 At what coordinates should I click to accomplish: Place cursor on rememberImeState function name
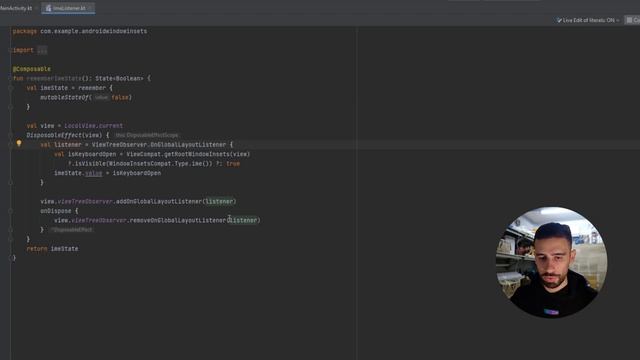pos(54,78)
